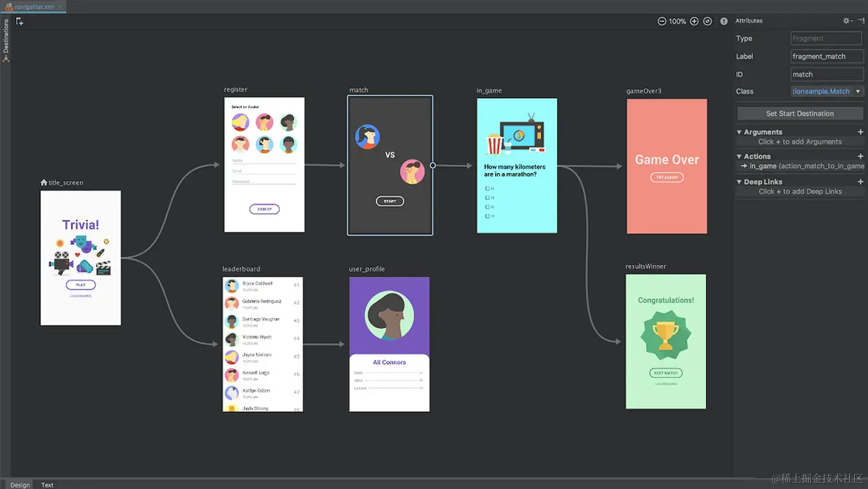This screenshot has height=489, width=868.
Task: Click the 'Click + to add Arguments' hint
Action: (x=800, y=142)
